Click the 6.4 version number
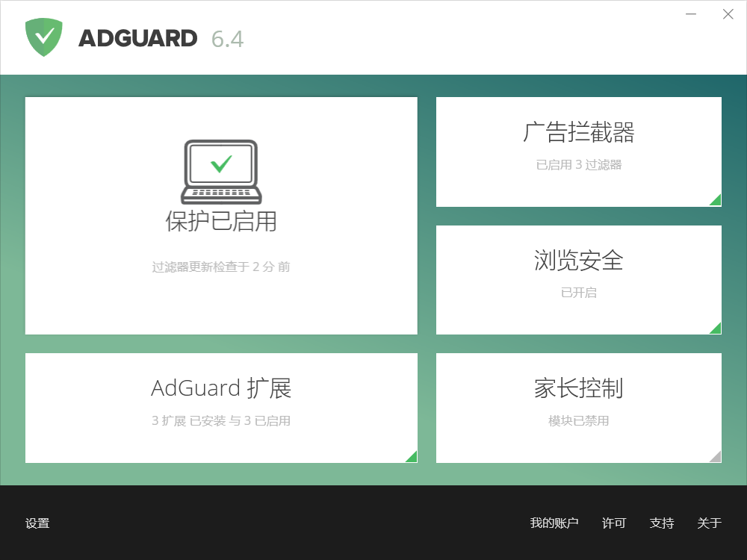 pyautogui.click(x=227, y=39)
